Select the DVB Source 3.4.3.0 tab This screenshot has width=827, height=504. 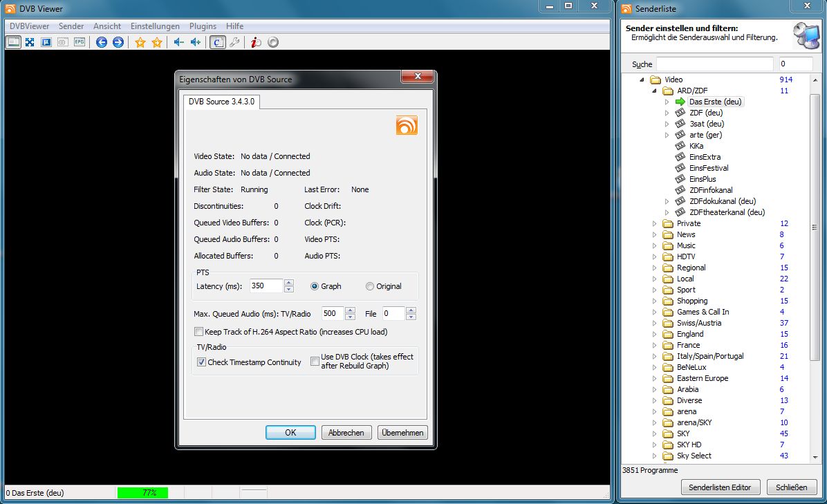[221, 101]
